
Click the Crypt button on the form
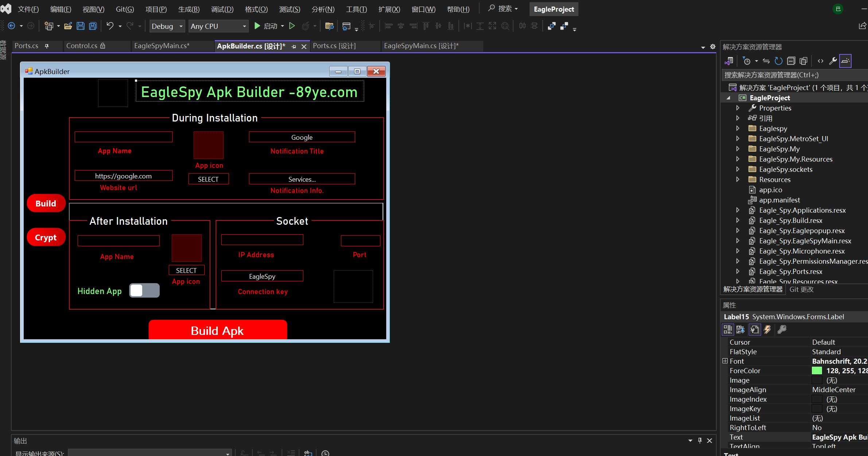pyautogui.click(x=46, y=237)
